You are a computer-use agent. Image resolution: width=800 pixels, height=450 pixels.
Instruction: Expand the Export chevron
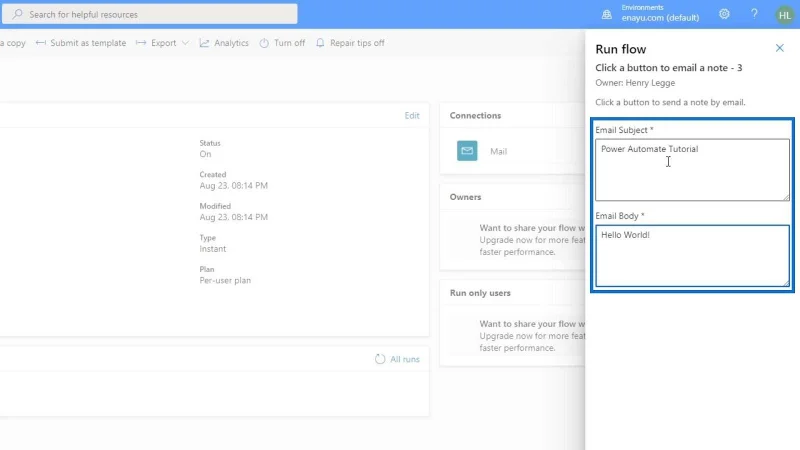(x=185, y=43)
